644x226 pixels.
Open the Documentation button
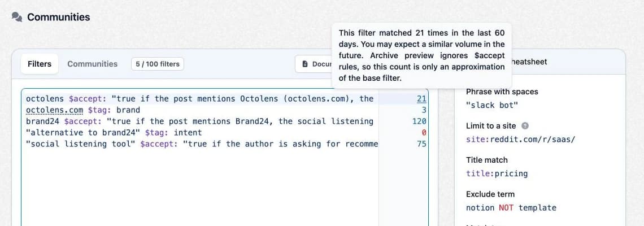tap(314, 64)
